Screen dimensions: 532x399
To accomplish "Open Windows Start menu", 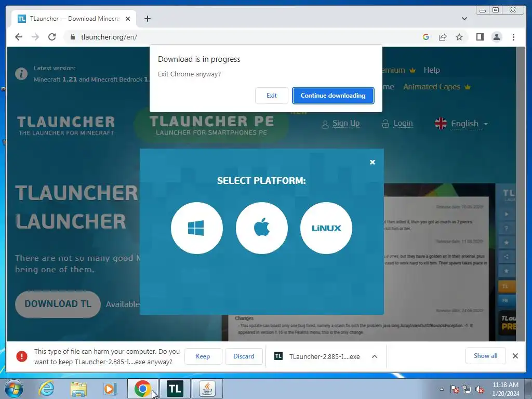I will pos(14,389).
